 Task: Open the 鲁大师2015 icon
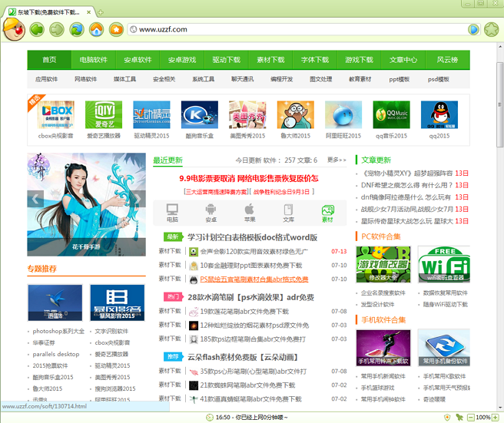point(295,114)
